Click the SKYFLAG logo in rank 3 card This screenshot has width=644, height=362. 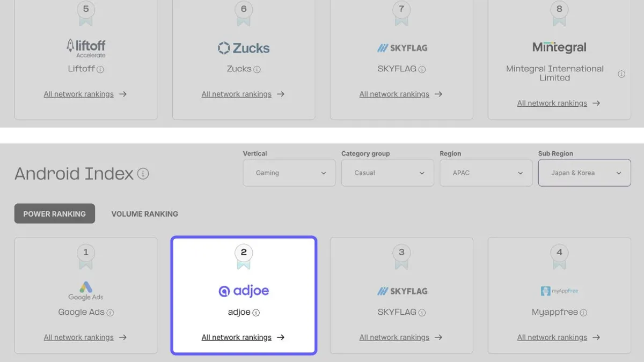tap(401, 291)
